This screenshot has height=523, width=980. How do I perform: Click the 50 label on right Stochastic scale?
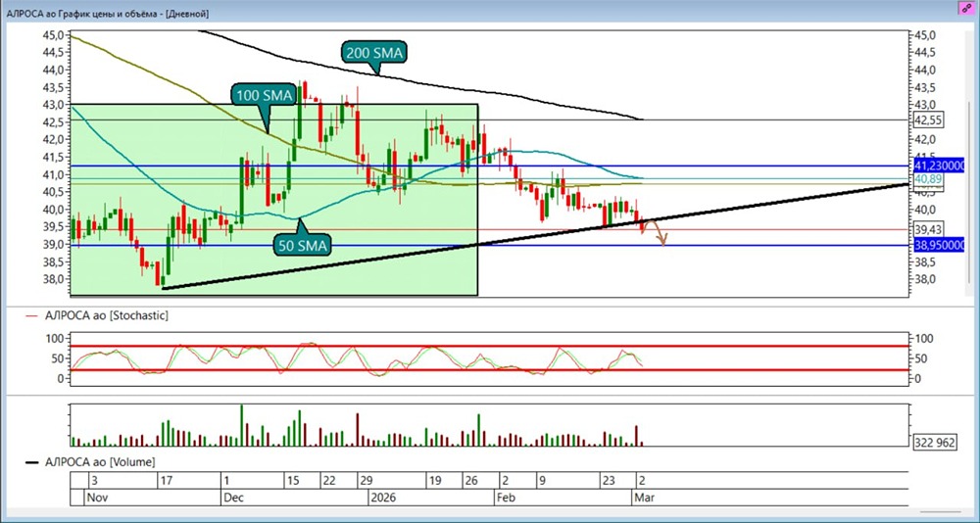(920, 358)
